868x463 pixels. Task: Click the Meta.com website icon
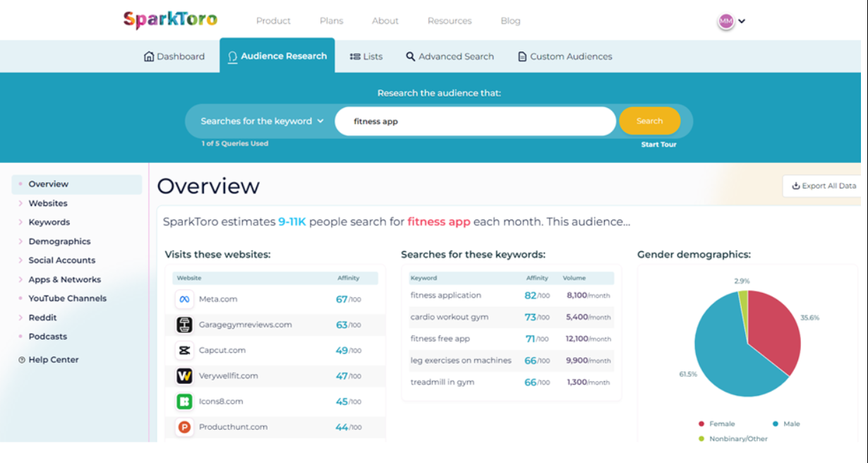point(184,299)
